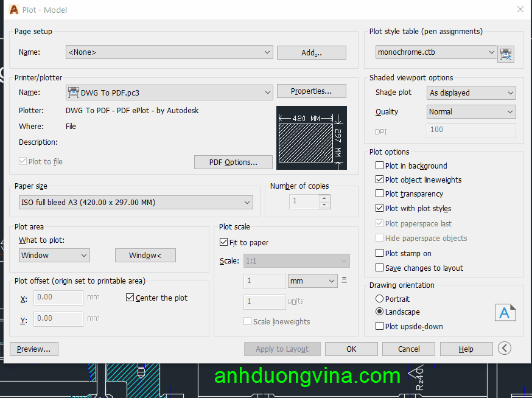This screenshot has width=532, height=398.
Task: Close the Plot dialog window
Action: click(x=520, y=10)
